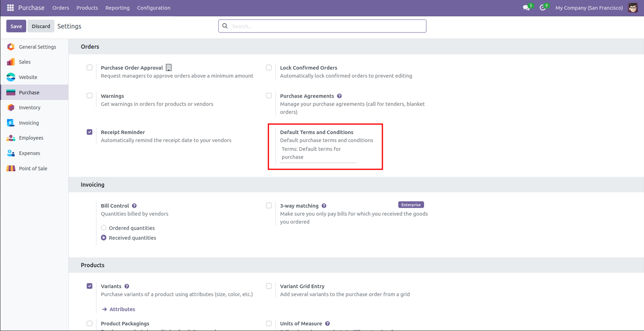The width and height of the screenshot is (644, 331).
Task: Open the conversations chat bubble icon
Action: click(x=526, y=8)
